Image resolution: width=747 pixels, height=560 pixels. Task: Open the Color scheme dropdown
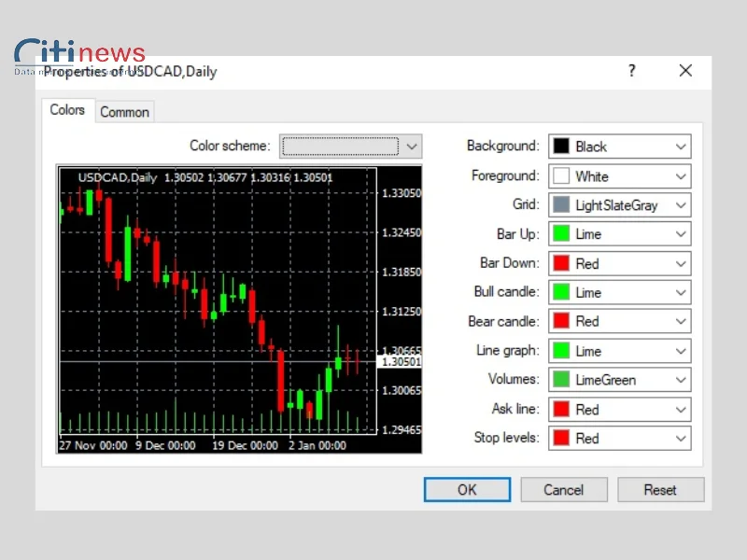351,147
